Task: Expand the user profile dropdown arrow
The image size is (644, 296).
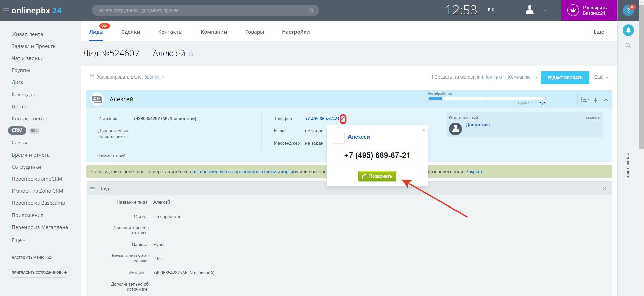Action: pyautogui.click(x=545, y=10)
